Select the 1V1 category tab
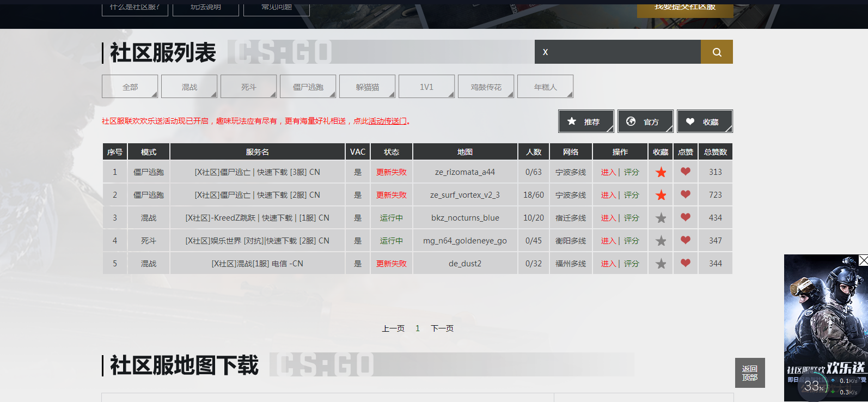 (x=426, y=87)
